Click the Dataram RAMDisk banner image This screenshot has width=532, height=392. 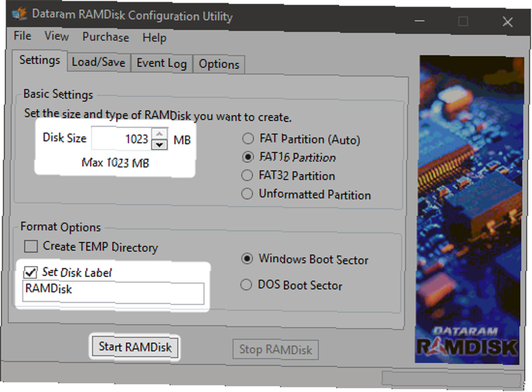pyautogui.click(x=469, y=210)
